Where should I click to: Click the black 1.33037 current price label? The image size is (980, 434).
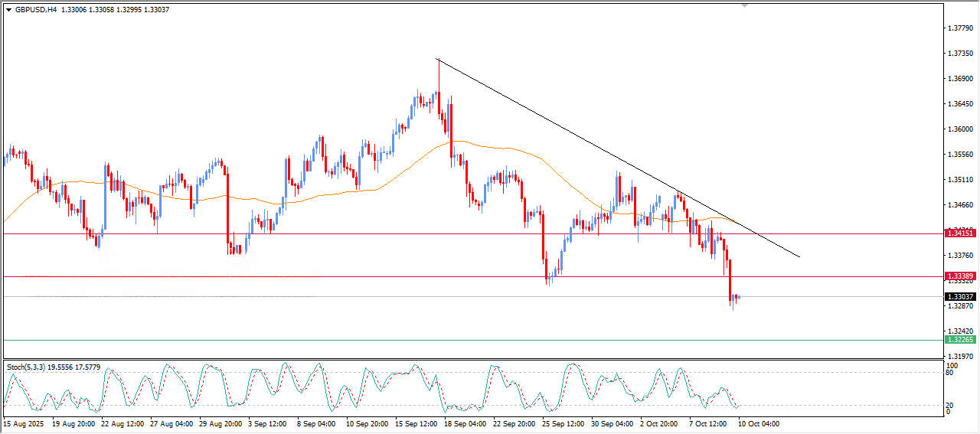pyautogui.click(x=959, y=297)
